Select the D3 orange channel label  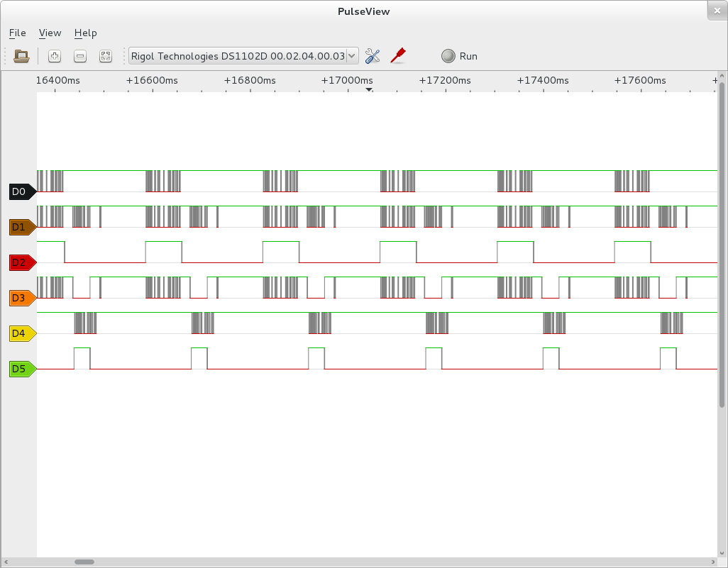tap(22, 298)
